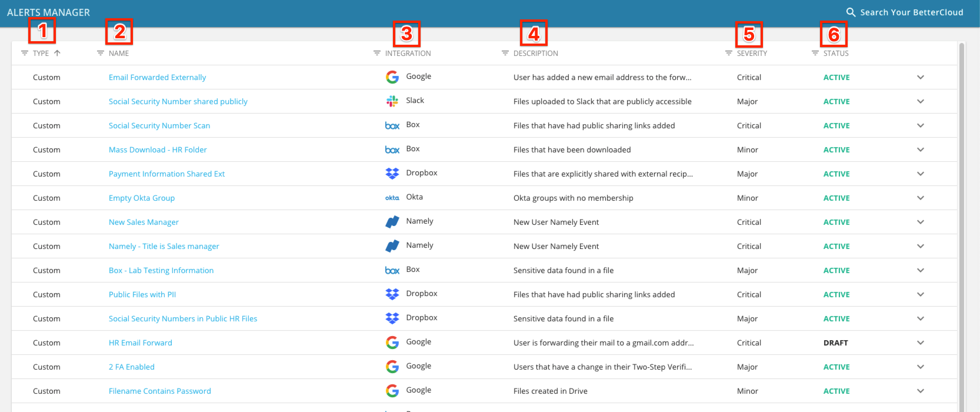Click the Description column filter icon
980x412 pixels.
click(505, 53)
